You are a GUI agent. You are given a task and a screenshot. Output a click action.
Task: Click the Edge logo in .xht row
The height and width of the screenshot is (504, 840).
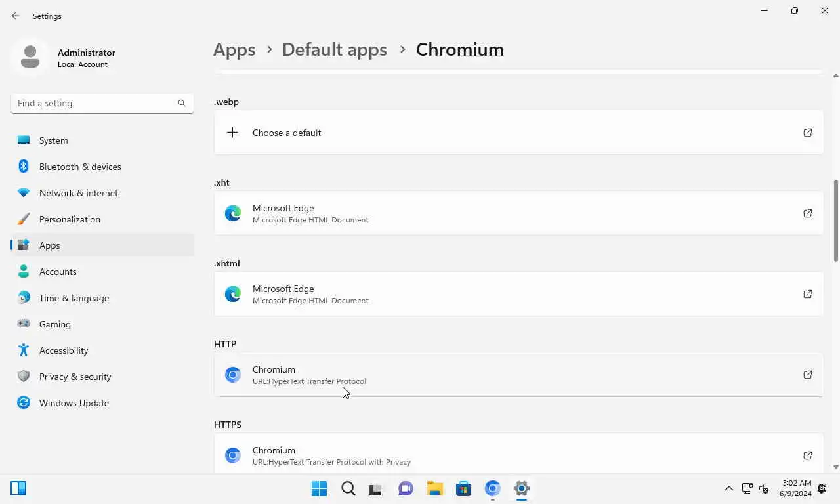pyautogui.click(x=233, y=213)
